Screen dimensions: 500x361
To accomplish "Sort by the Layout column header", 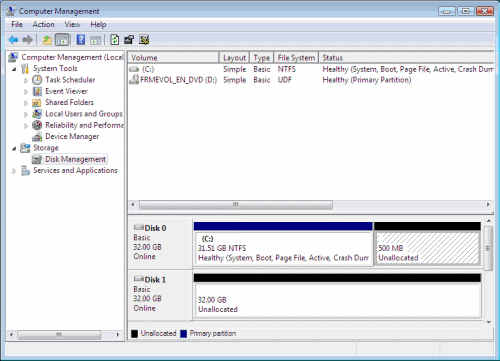I will click(x=234, y=58).
